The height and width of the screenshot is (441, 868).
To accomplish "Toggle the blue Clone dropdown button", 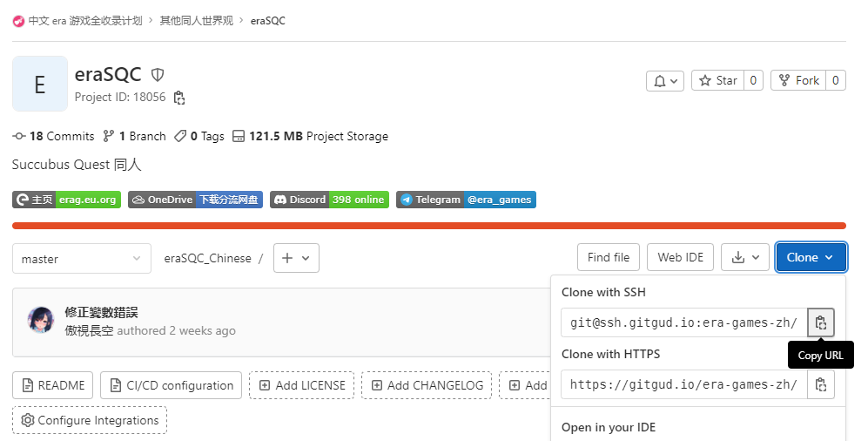I will point(811,258).
